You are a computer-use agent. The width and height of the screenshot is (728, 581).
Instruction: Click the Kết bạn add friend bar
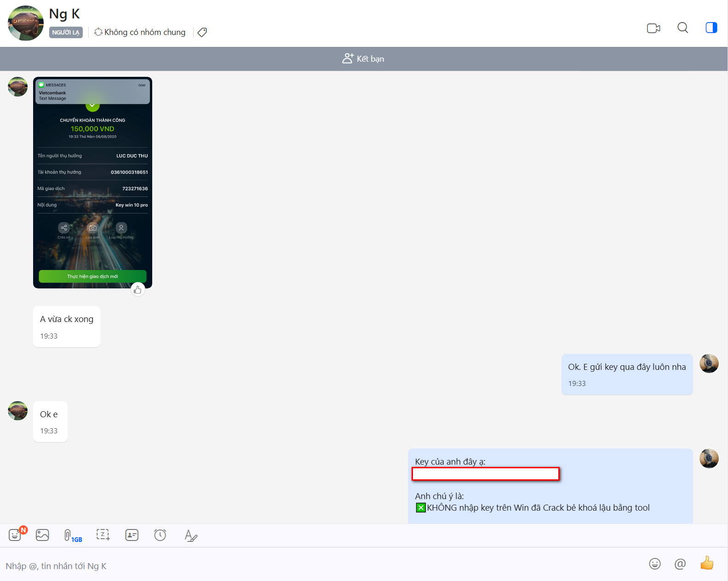[x=363, y=59]
